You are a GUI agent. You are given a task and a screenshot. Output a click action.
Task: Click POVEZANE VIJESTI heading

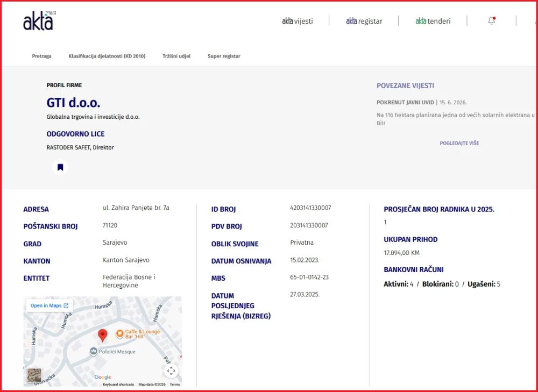(x=405, y=85)
